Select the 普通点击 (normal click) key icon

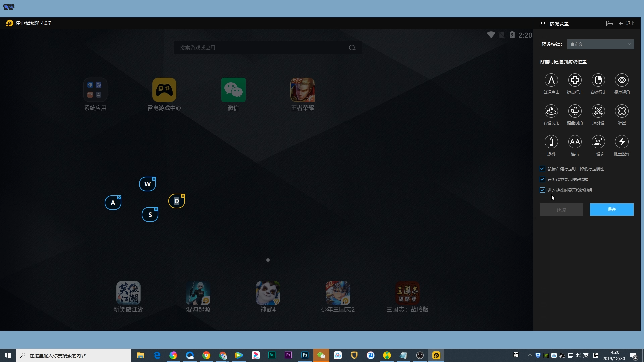coord(551,80)
